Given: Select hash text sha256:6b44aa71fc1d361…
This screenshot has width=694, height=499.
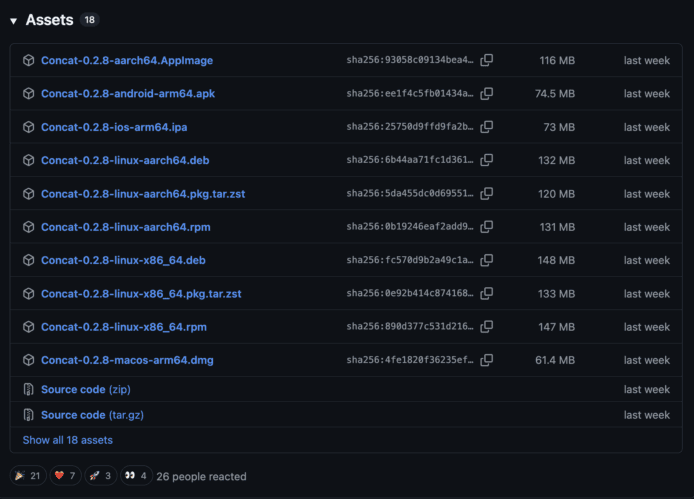Looking at the screenshot, I should [x=410, y=160].
